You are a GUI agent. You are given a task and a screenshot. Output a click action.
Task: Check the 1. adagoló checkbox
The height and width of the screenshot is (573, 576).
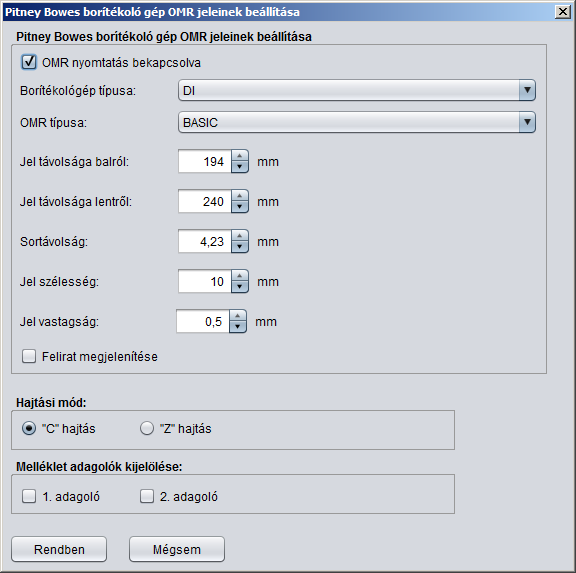click(29, 496)
